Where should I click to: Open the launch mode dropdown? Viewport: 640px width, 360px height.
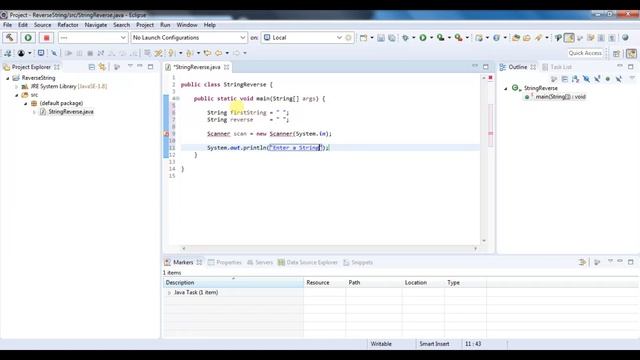93,38
